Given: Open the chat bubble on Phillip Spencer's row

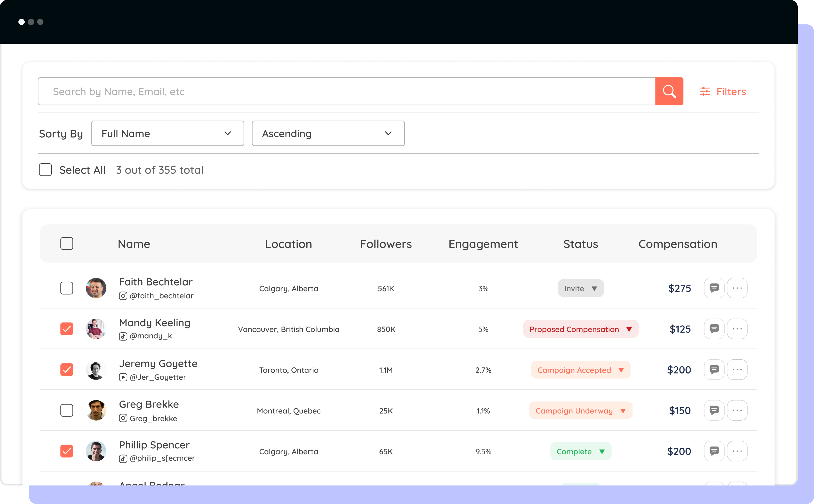Looking at the screenshot, I should click(x=714, y=451).
